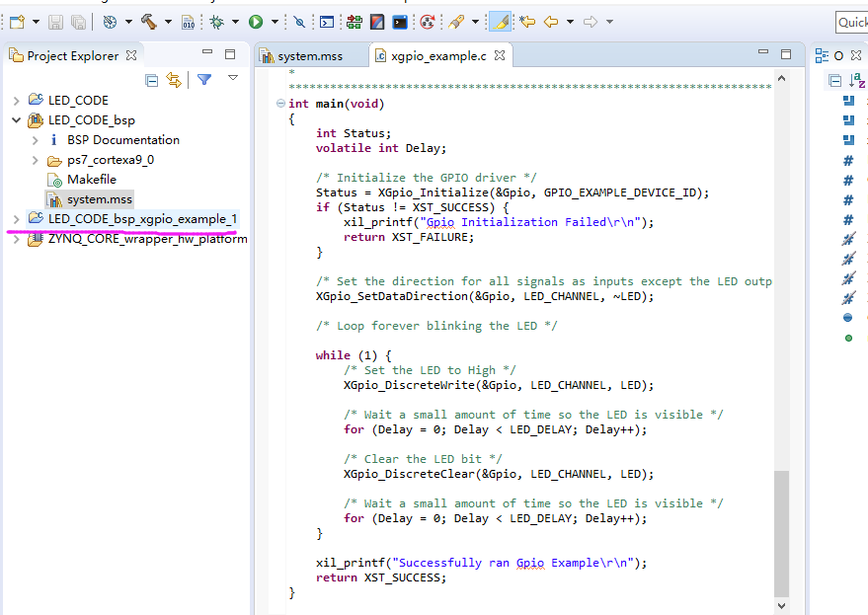Screen dimensions: 868x615
Task: Collapse the LED_CODE_bsp project node
Action: pos(17,120)
